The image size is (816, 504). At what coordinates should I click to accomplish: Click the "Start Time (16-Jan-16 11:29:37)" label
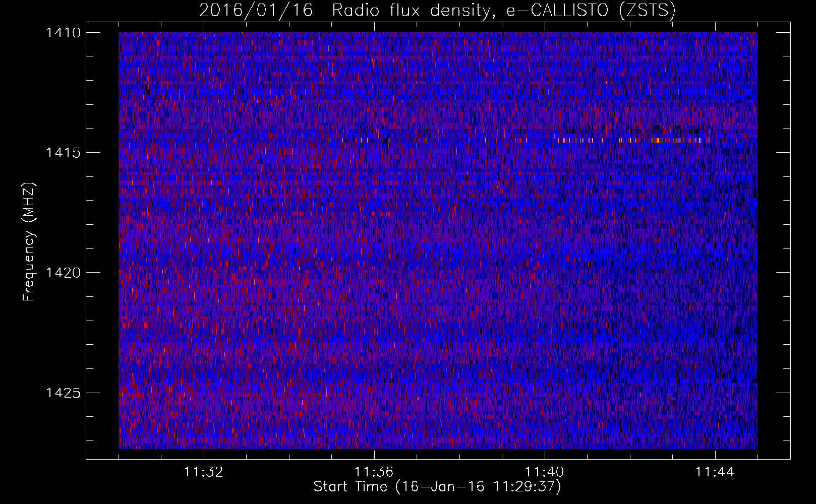[437, 487]
